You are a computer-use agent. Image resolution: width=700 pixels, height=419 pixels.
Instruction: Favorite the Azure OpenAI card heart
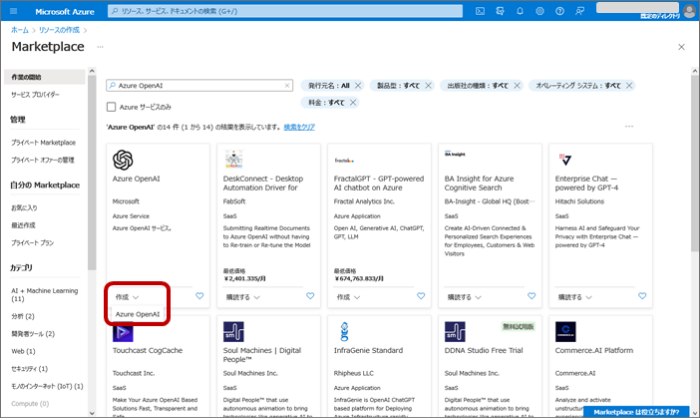200,296
